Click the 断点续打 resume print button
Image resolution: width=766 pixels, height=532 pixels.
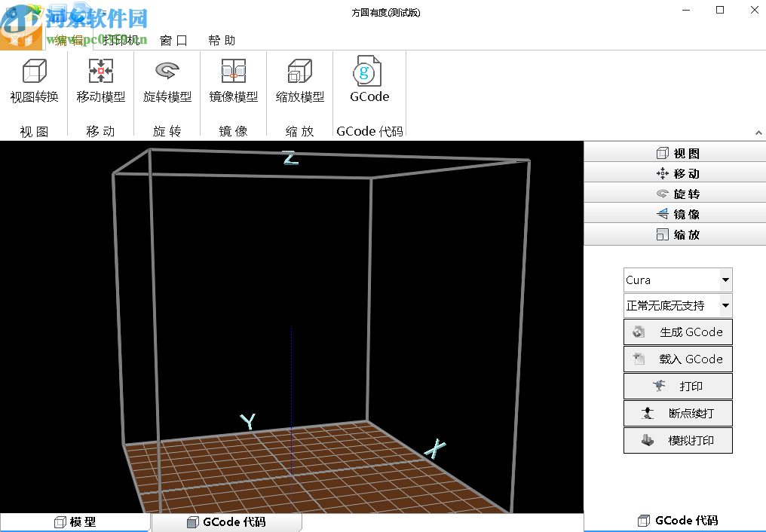677,413
